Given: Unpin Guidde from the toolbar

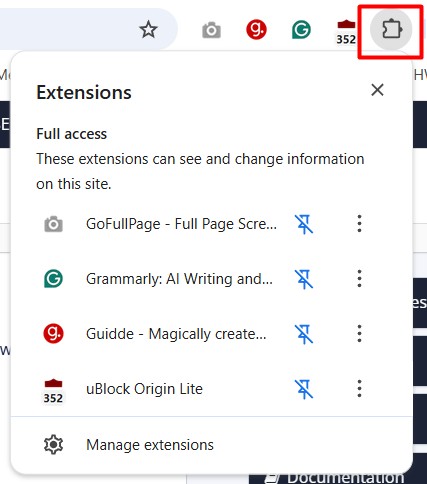Looking at the screenshot, I should click(304, 334).
